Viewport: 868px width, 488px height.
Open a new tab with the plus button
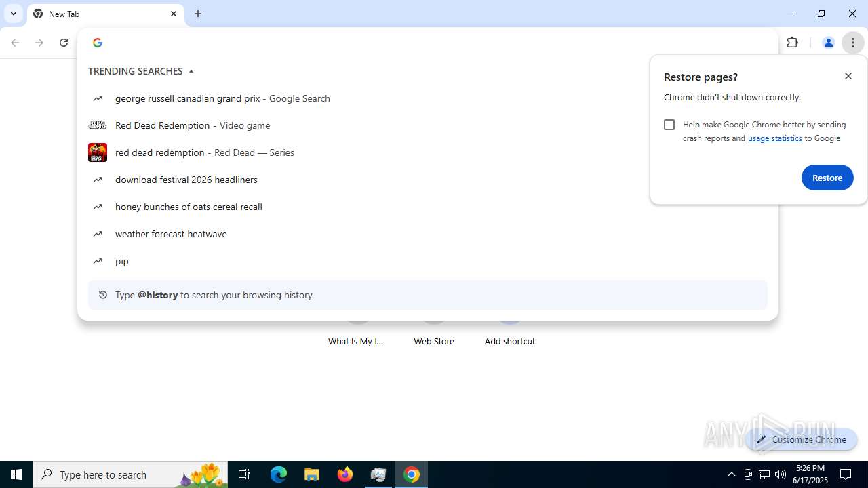pos(198,14)
